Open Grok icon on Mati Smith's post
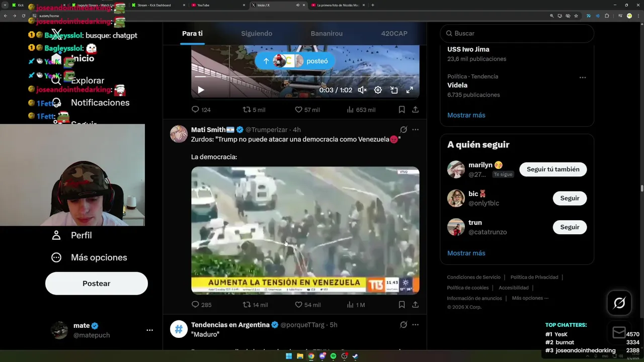This screenshot has height=362, width=644. tap(404, 130)
